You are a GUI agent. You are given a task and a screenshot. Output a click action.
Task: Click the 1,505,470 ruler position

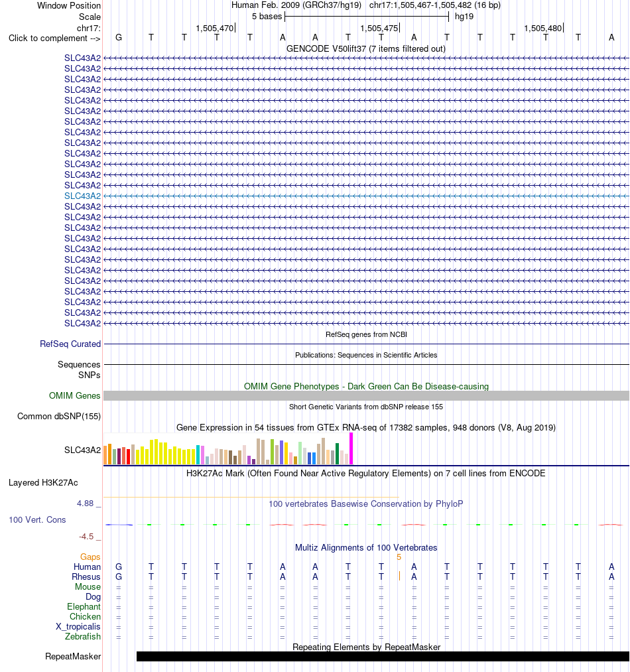click(x=215, y=29)
